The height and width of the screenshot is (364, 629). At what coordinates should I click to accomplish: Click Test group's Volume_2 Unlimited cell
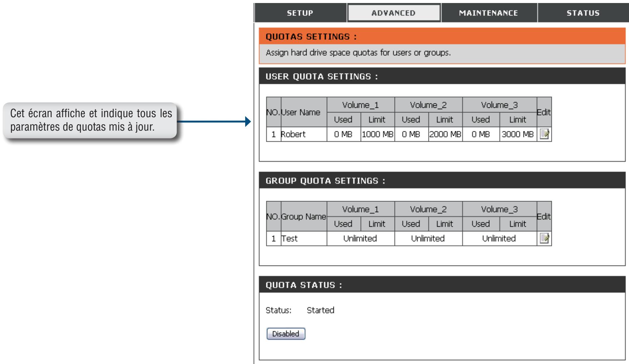coord(428,238)
